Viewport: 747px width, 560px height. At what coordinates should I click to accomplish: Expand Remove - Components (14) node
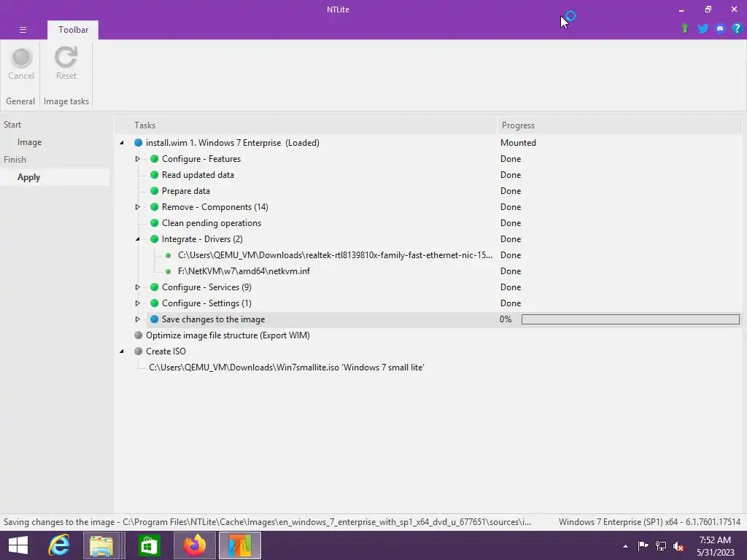click(137, 207)
